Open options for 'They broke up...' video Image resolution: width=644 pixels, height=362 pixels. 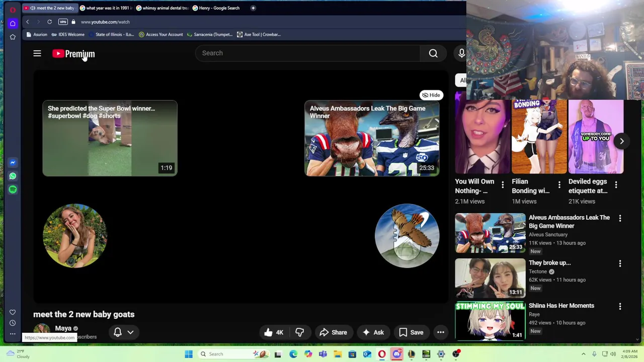620,263
